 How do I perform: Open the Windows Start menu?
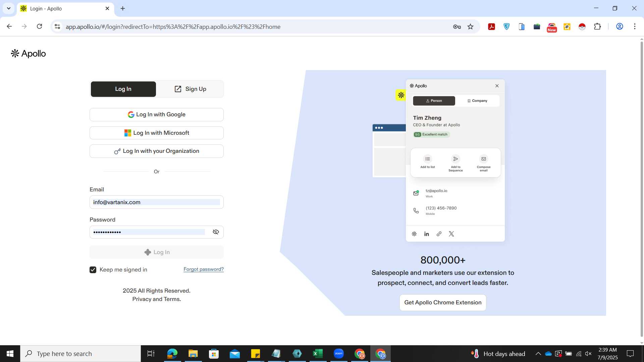click(x=10, y=354)
